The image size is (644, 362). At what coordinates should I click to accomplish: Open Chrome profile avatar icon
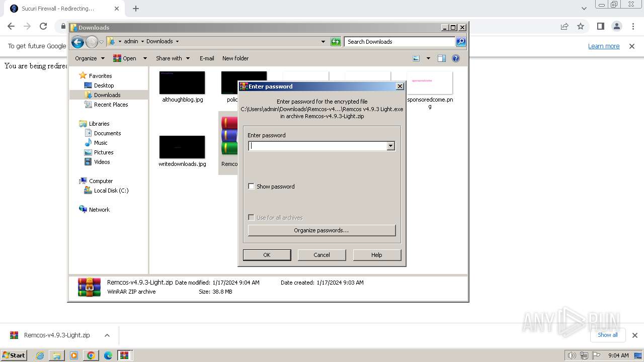[616, 26]
